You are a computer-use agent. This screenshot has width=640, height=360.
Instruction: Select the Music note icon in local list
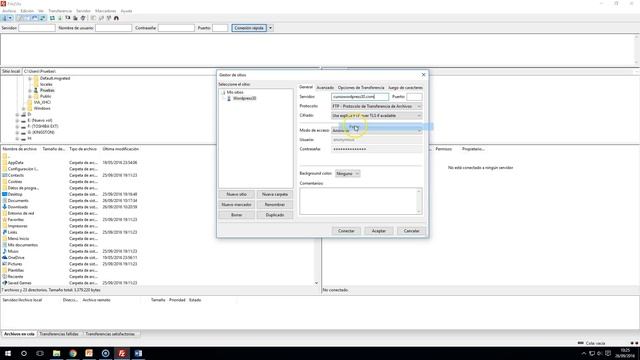tap(4, 251)
